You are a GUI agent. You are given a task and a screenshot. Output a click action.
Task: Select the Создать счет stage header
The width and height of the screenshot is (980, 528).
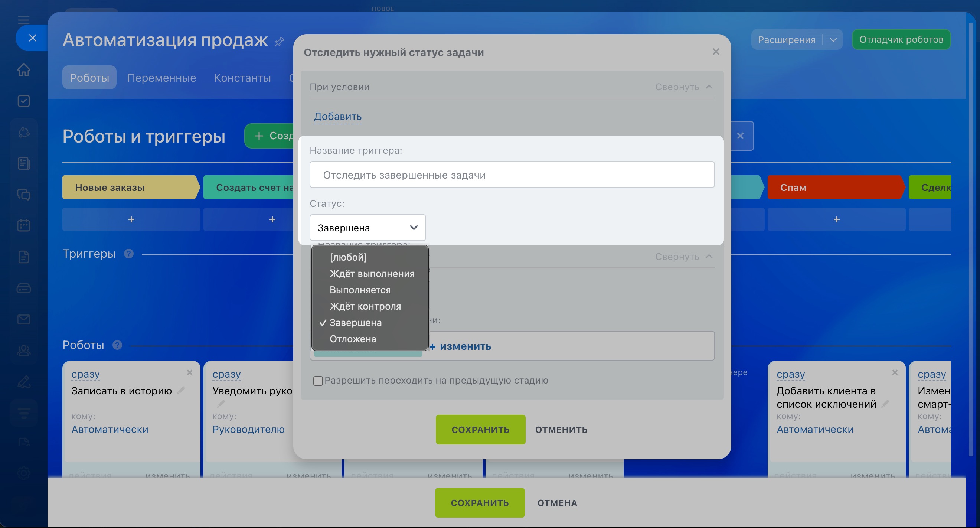click(248, 187)
